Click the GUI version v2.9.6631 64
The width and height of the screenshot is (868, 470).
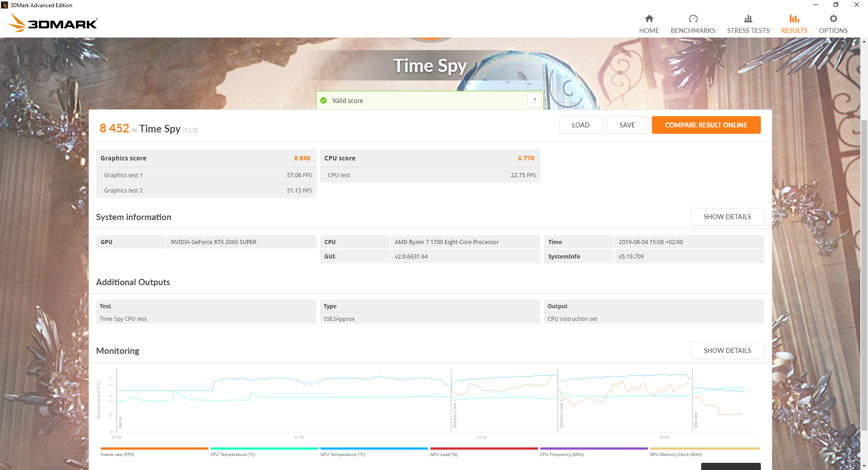tap(411, 257)
